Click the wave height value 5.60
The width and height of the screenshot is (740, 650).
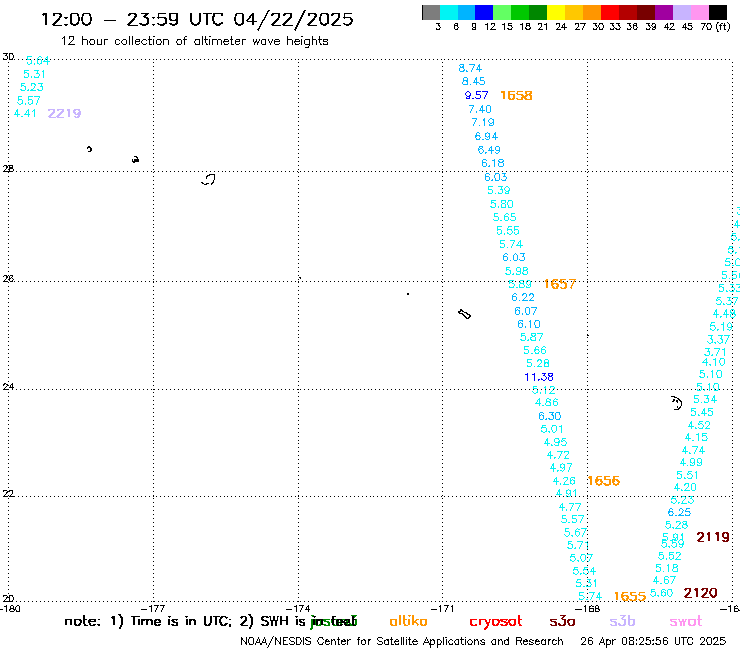(x=662, y=593)
